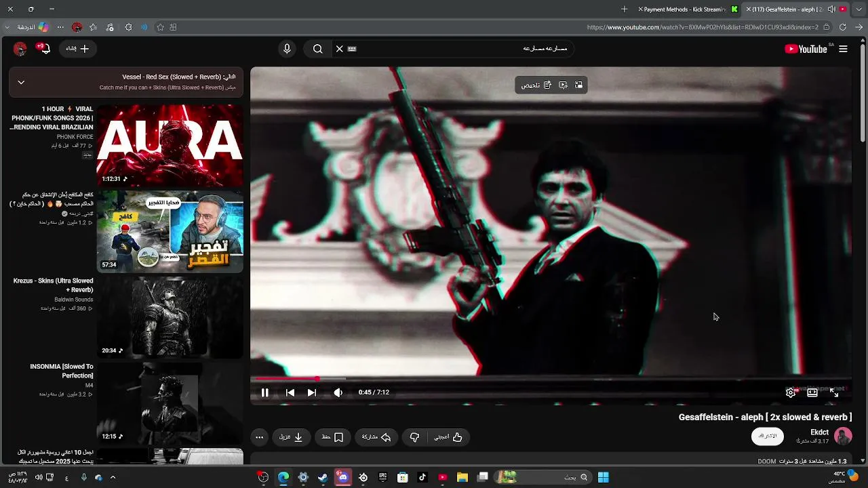Open the AURA phonk mix thumbnail

coord(170,145)
